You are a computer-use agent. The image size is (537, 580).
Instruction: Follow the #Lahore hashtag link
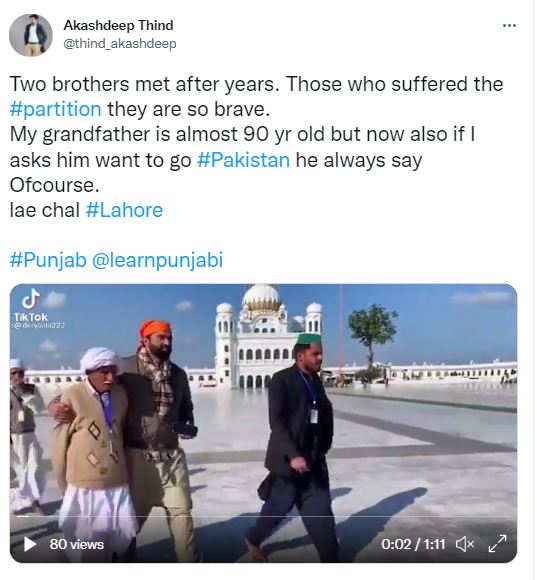pos(124,210)
